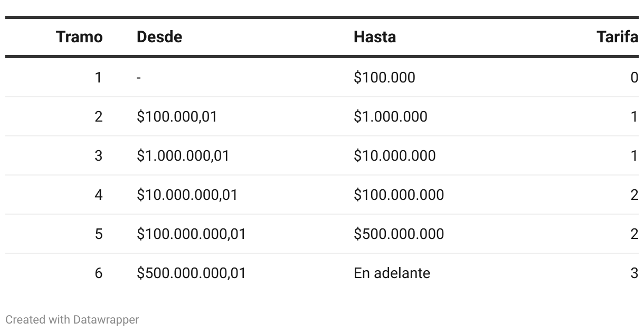The image size is (644, 332).
Task: Click Tramo number 6 cell
Action: pyautogui.click(x=99, y=273)
